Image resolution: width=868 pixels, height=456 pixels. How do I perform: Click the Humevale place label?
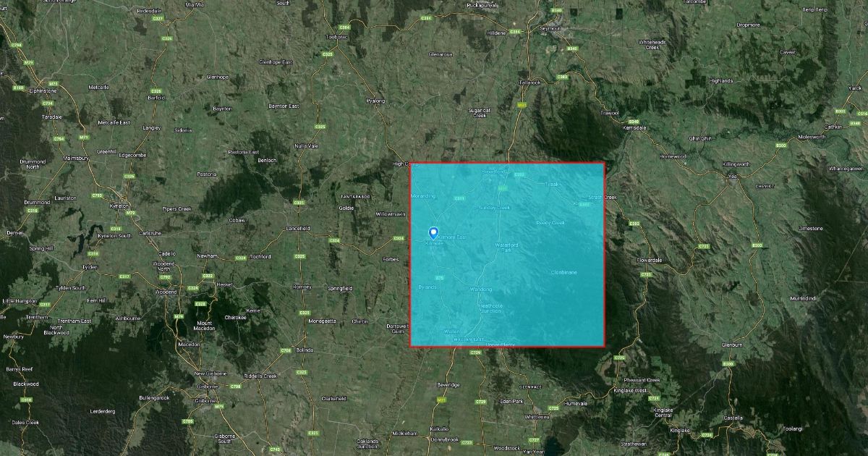(576, 402)
